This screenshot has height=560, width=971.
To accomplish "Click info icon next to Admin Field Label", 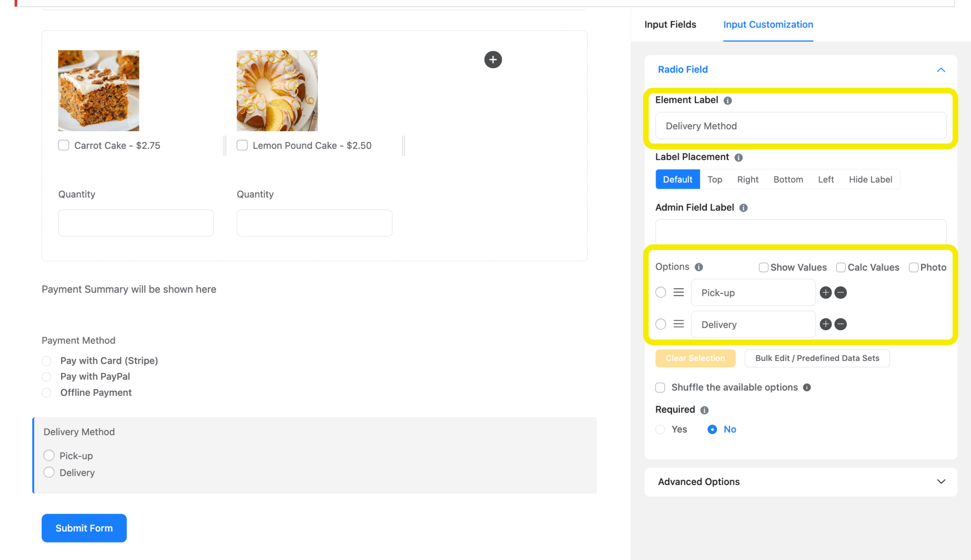I will [x=744, y=208].
